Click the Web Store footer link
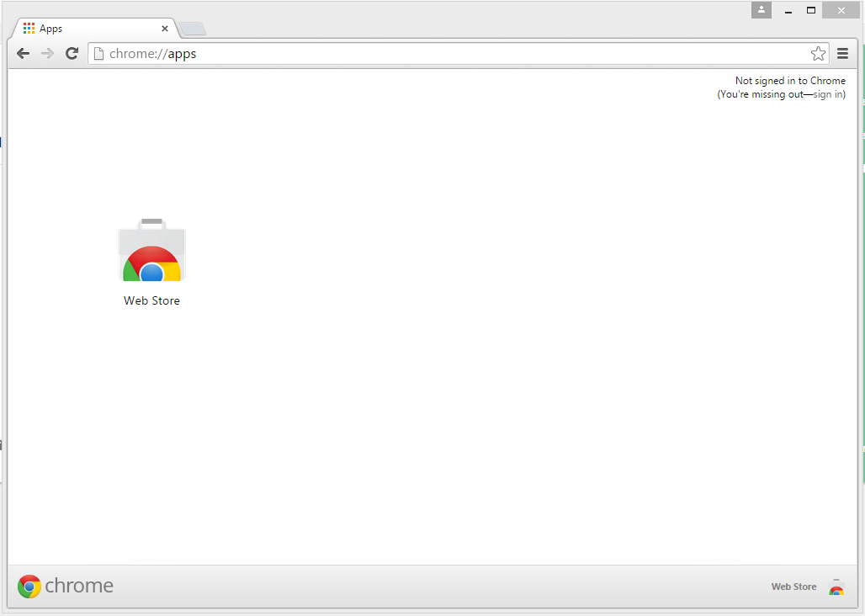Image resolution: width=865 pixels, height=616 pixels. click(x=793, y=587)
